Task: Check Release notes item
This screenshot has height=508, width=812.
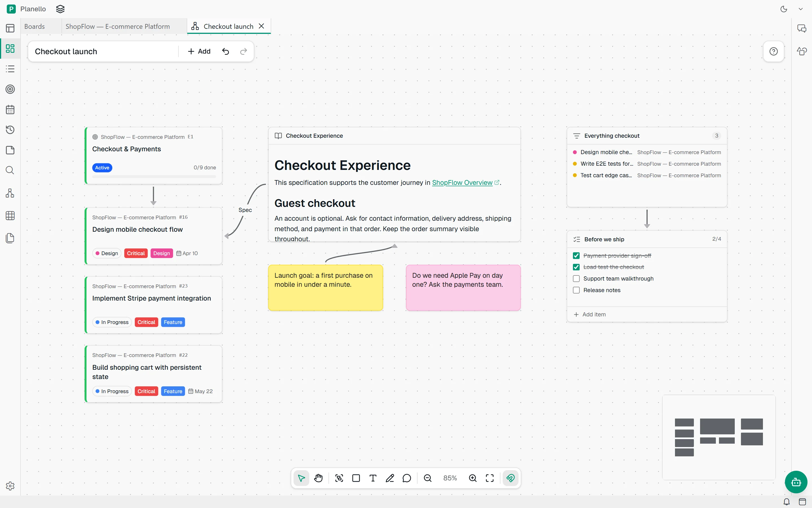Action: point(576,290)
